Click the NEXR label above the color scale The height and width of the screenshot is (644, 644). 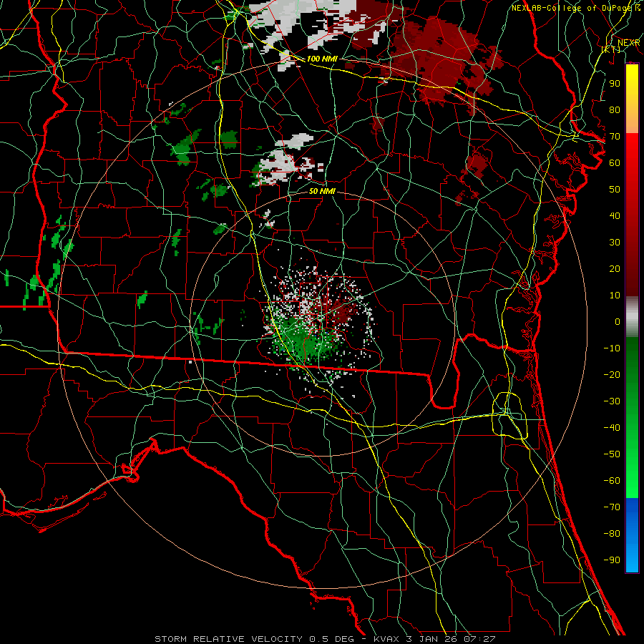tap(628, 43)
